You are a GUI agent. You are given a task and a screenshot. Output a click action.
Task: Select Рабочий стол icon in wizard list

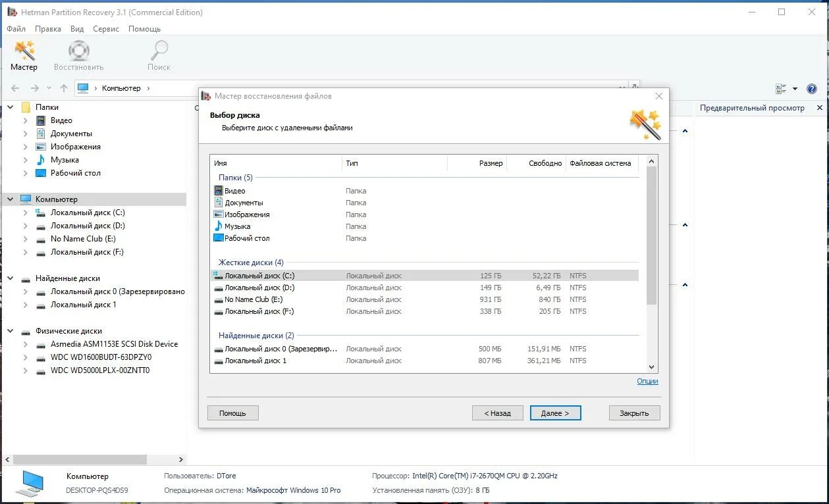coord(219,238)
